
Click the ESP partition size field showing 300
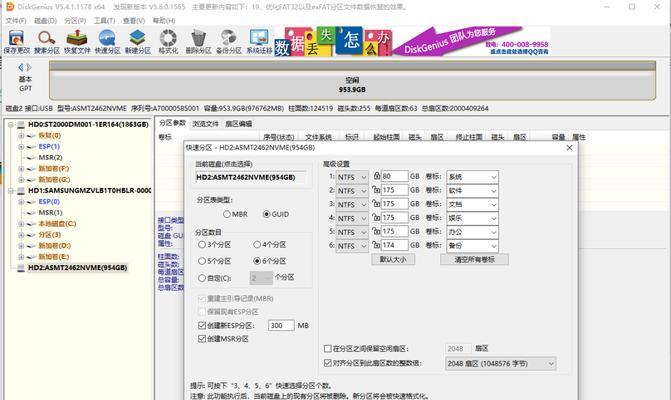pyautogui.click(x=281, y=326)
